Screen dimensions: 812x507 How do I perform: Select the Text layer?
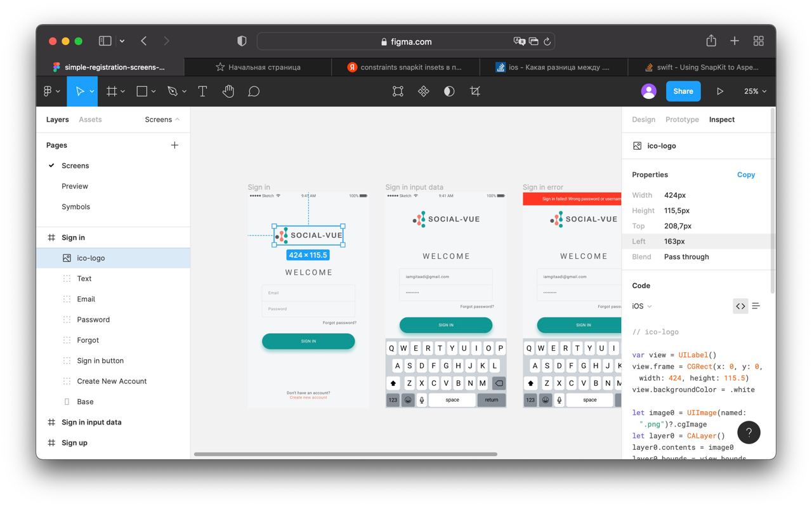[113, 279]
